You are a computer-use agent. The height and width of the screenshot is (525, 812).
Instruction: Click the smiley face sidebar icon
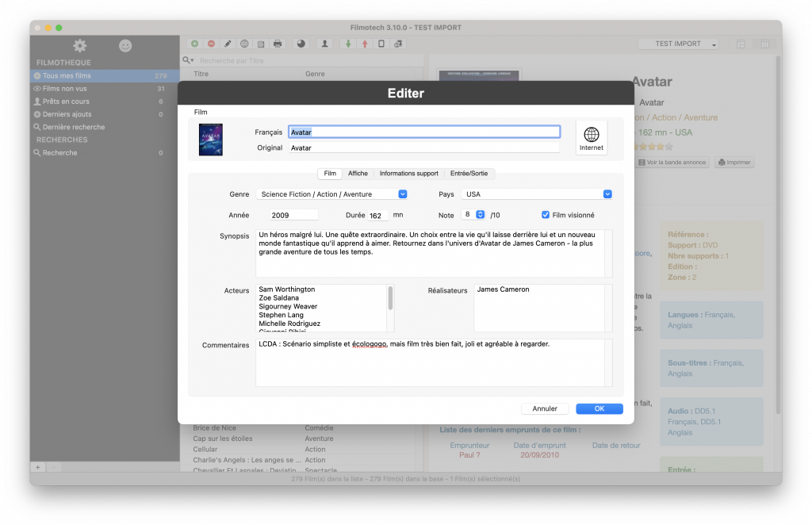point(125,46)
